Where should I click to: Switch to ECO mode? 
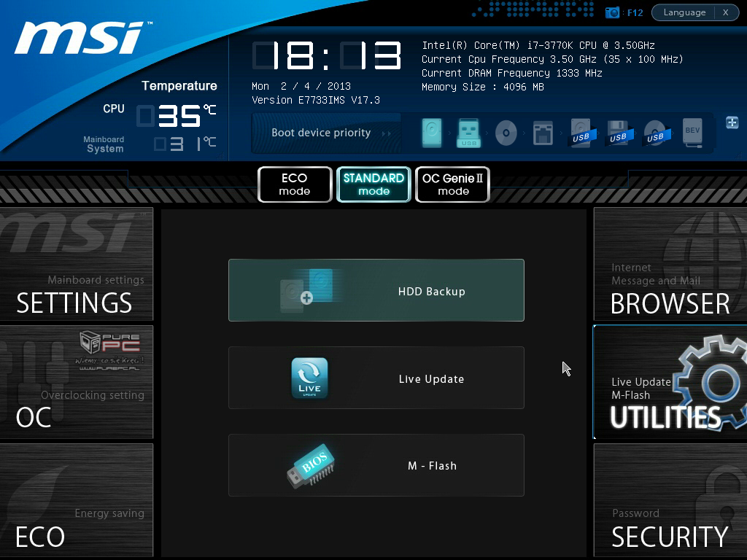coord(295,184)
